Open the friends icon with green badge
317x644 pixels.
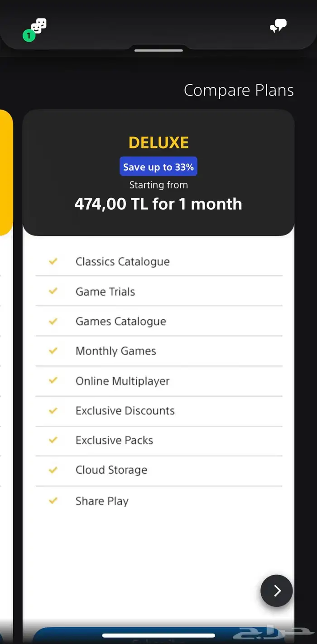click(35, 29)
